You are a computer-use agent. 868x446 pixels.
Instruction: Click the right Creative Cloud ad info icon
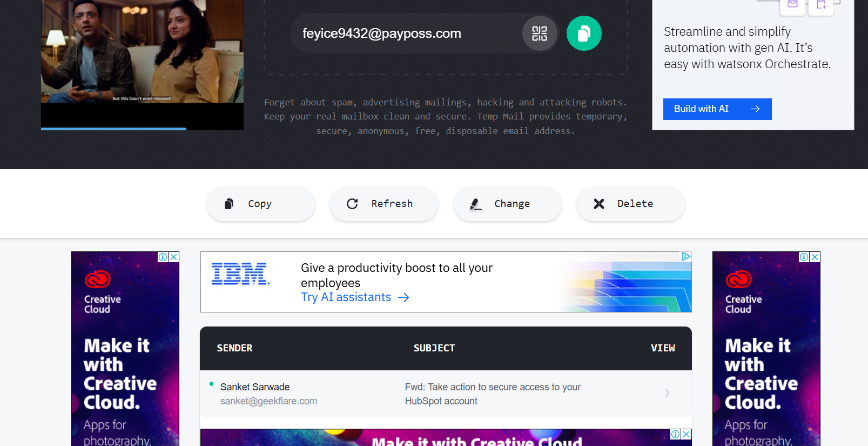click(804, 257)
